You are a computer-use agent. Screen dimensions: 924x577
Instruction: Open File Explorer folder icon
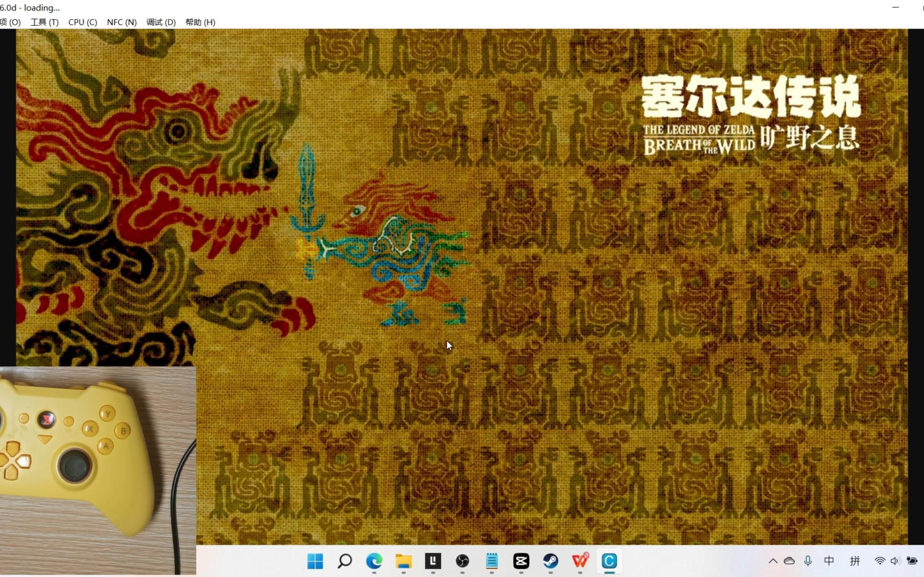[x=403, y=561]
